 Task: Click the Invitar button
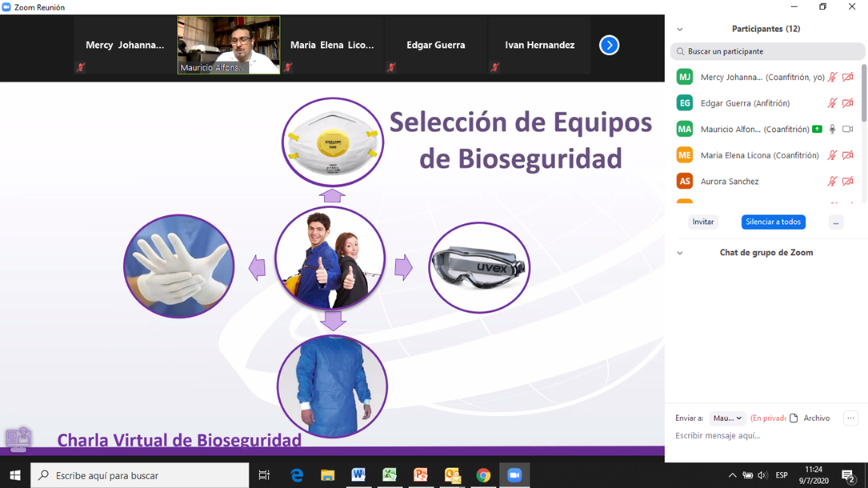[x=702, y=222]
